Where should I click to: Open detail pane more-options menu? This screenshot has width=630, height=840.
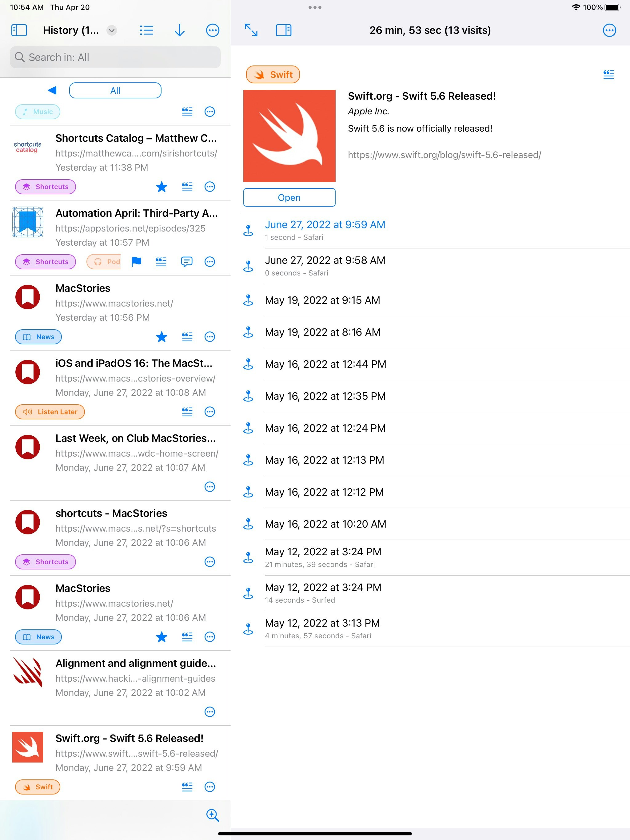click(x=609, y=30)
